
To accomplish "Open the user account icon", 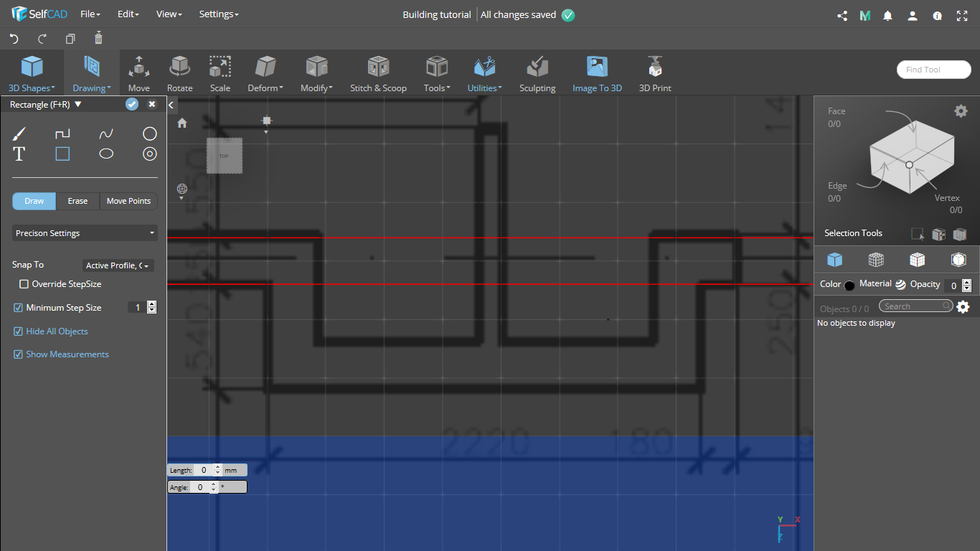I will [x=913, y=16].
